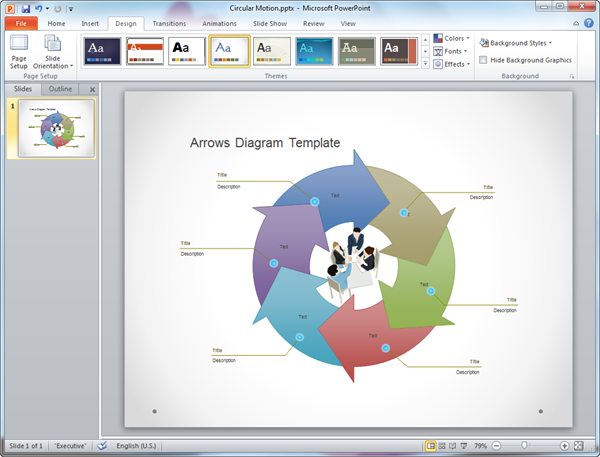Open the File tab
This screenshot has height=457, width=600.
pos(21,23)
